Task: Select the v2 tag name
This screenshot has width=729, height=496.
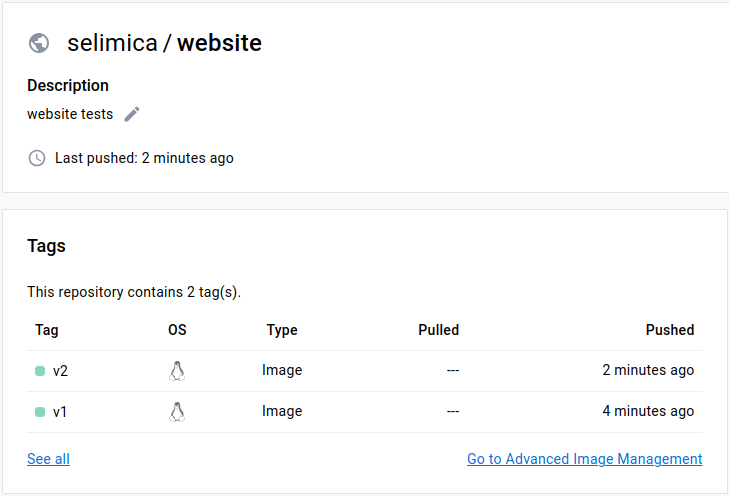Action: click(x=60, y=371)
